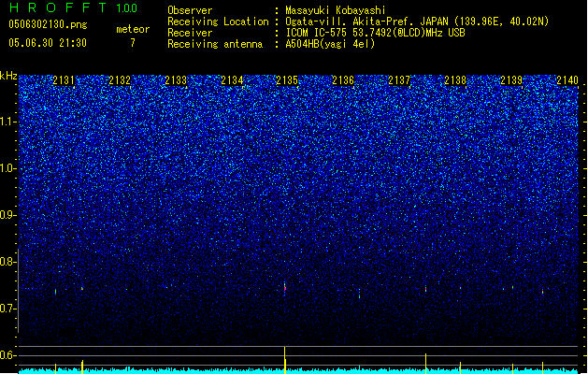Click the A504HB(yagi 4el) antenna text
The height and width of the screenshot is (374, 588).
click(x=330, y=44)
